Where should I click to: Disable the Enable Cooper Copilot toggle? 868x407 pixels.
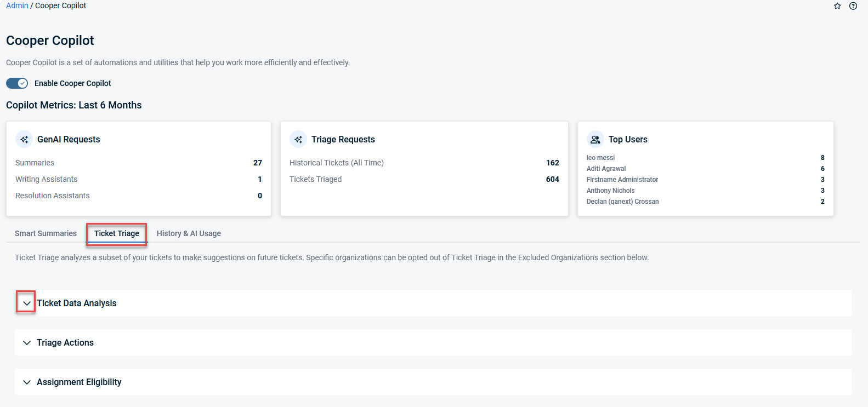[17, 83]
